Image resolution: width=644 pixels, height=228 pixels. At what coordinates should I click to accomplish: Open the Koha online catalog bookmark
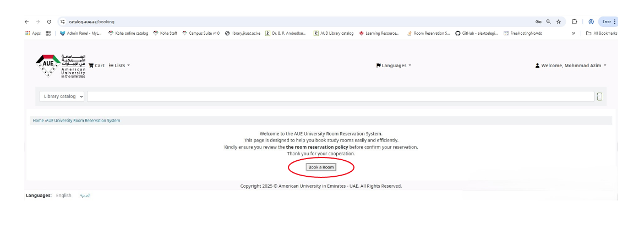[x=128, y=33]
